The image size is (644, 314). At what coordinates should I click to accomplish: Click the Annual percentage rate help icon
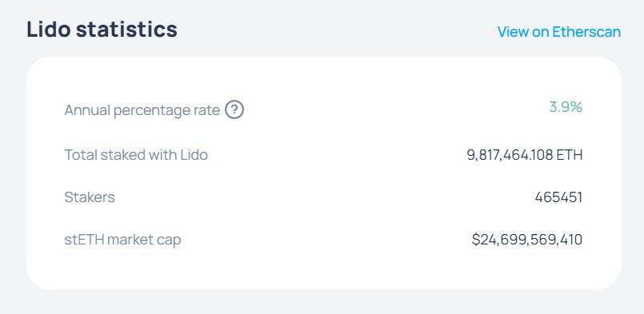click(x=234, y=110)
